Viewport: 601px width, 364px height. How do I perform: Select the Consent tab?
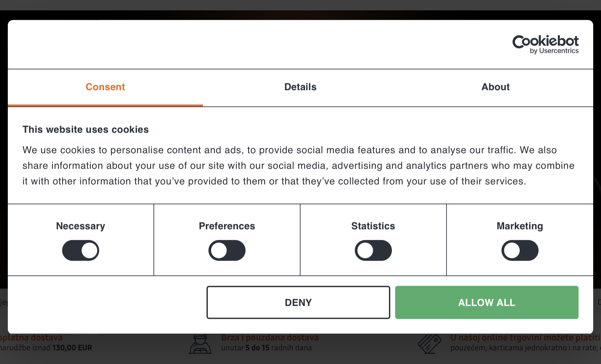105,87
